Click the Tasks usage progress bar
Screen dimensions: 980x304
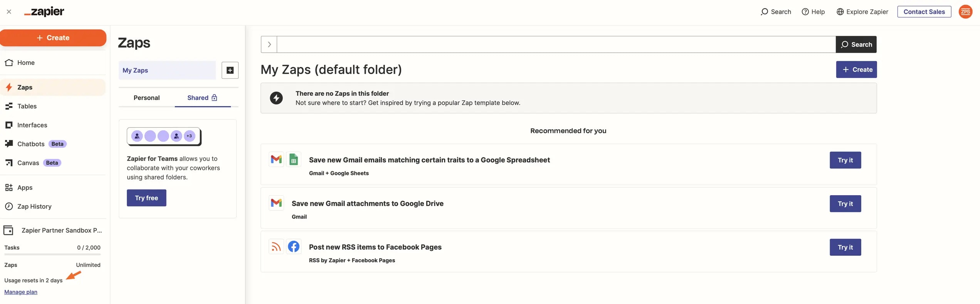52,255
